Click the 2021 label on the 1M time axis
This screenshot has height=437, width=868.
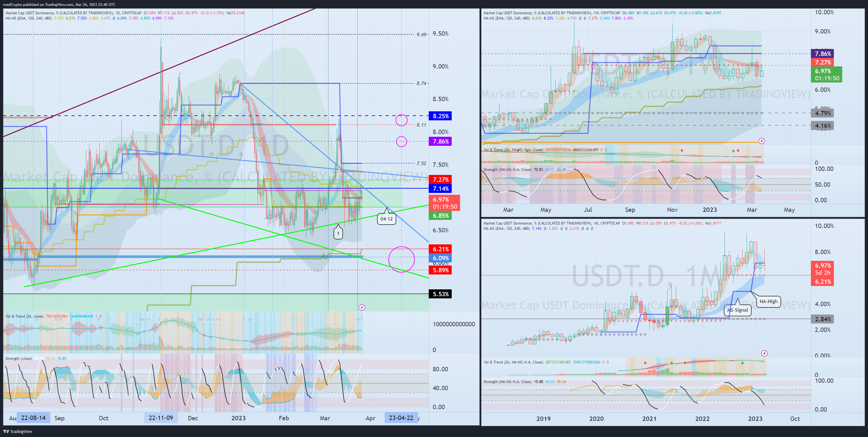click(x=649, y=418)
